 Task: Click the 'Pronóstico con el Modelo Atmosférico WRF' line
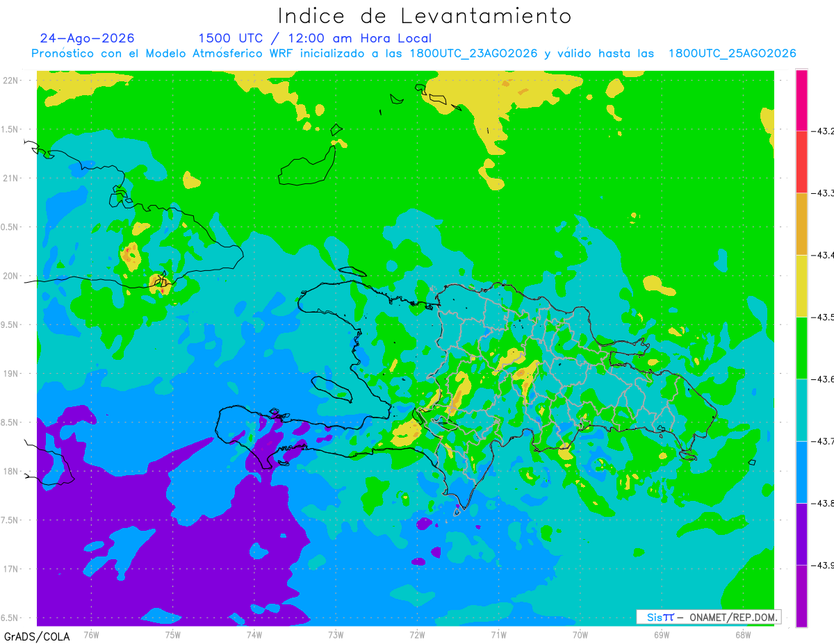click(x=414, y=53)
